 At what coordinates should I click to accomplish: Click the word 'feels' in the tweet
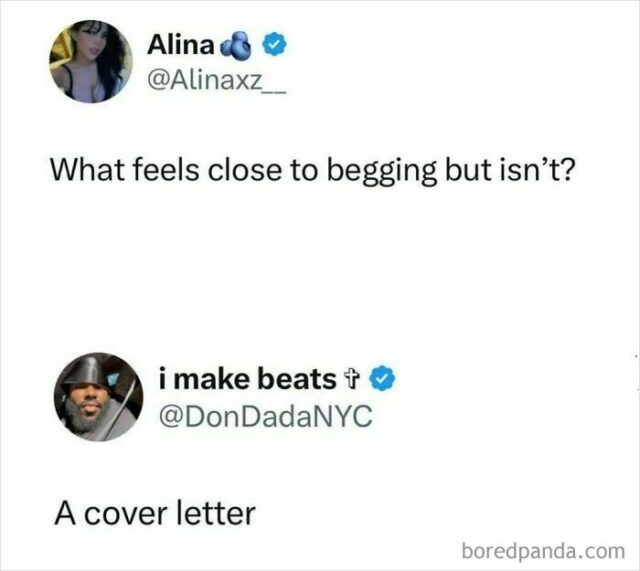click(165, 169)
